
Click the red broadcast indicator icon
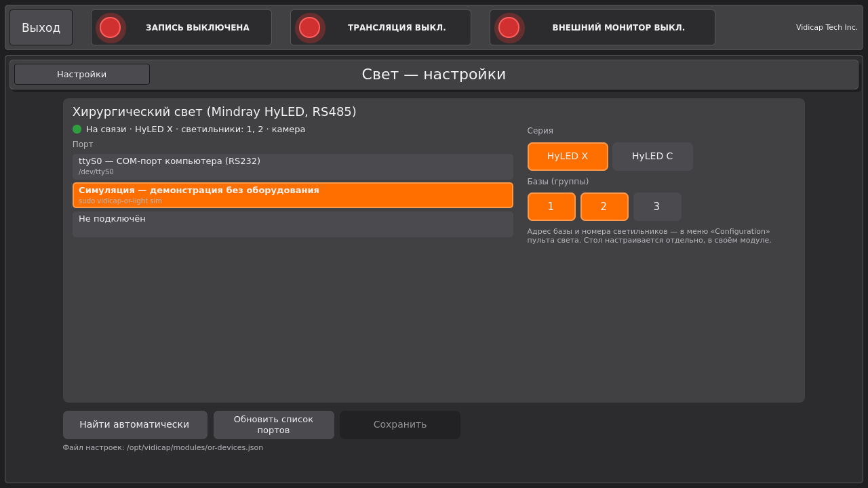coord(309,28)
